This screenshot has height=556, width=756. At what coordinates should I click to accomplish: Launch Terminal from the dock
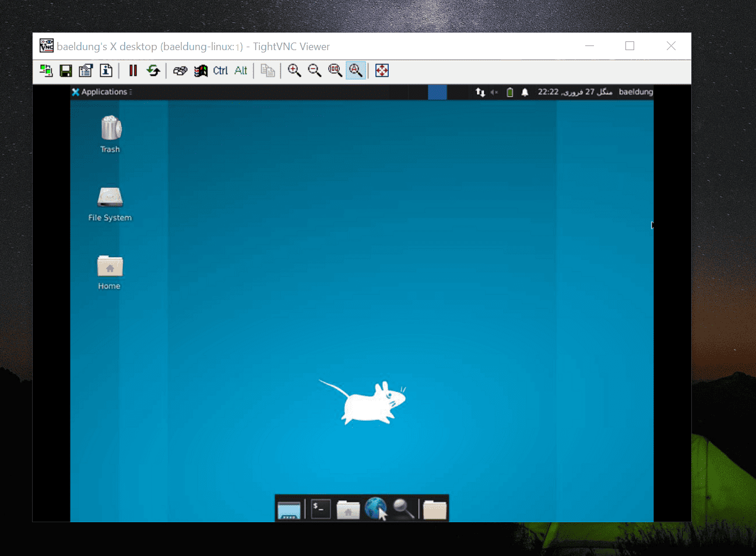[321, 509]
